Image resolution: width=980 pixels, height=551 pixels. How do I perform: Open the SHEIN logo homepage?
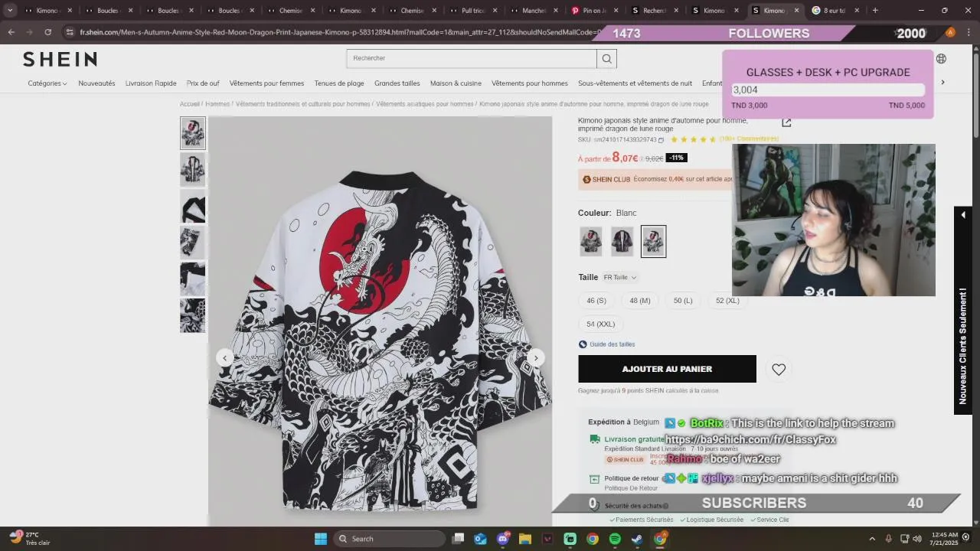(60, 60)
